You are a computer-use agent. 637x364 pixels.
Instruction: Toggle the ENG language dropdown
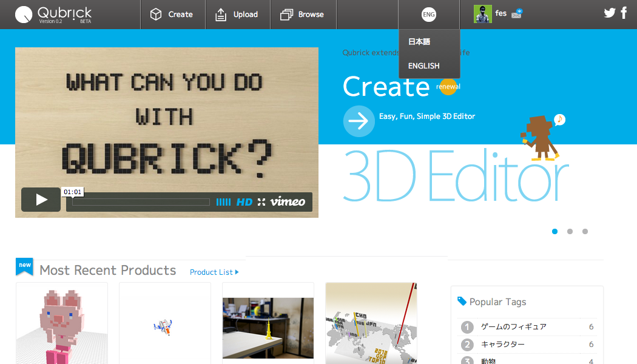[428, 15]
